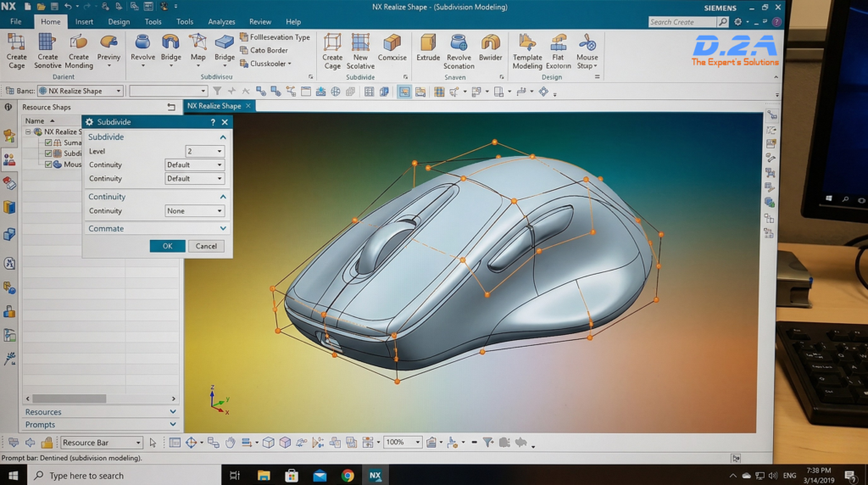Click the Revolve Sconation tool

[x=459, y=51]
